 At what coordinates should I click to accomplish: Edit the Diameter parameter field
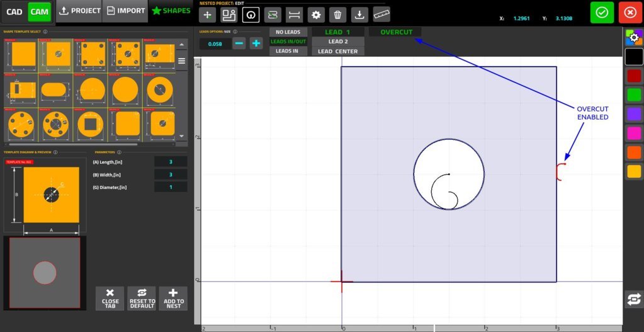click(x=171, y=187)
